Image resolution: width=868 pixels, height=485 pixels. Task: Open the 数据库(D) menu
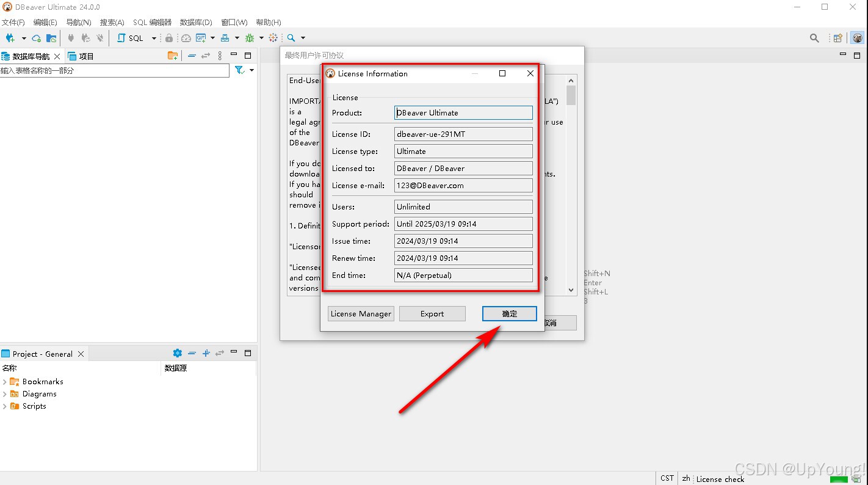196,22
